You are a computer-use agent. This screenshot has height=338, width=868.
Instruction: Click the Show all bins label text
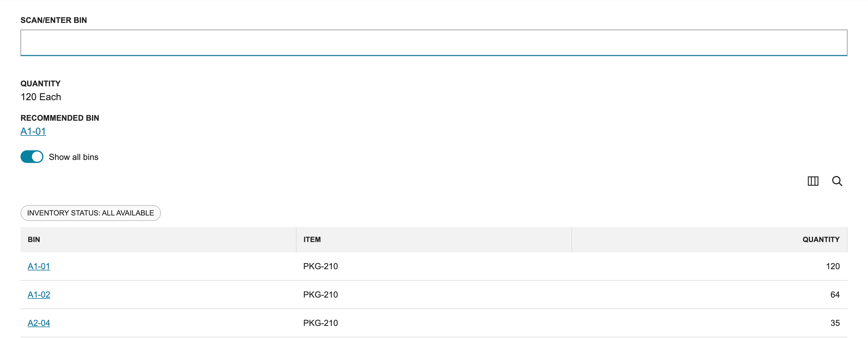(74, 157)
